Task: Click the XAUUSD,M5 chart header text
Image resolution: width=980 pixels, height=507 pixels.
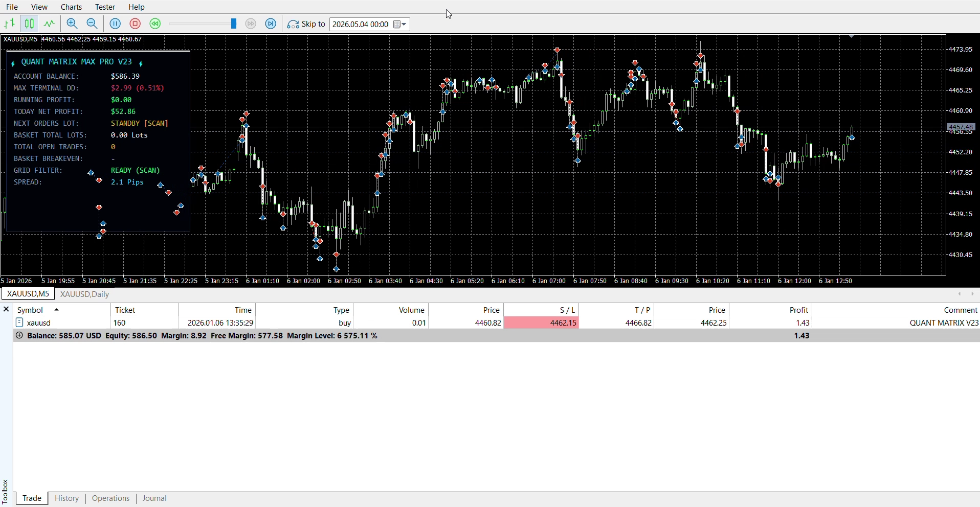Action: (x=73, y=39)
